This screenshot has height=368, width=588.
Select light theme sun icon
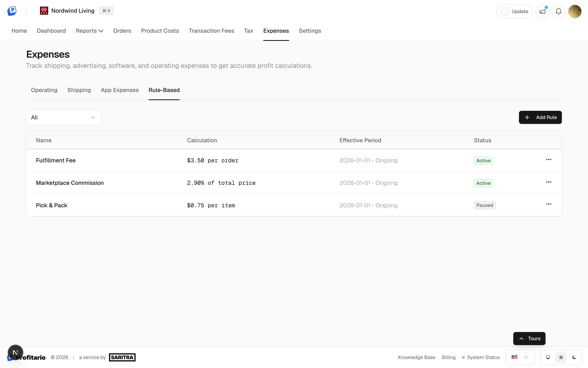tap(561, 357)
